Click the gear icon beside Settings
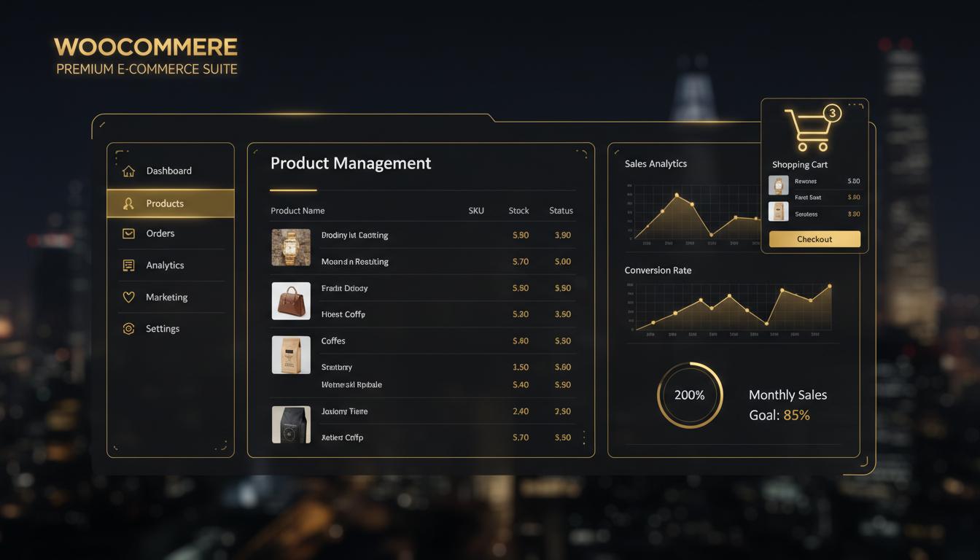This screenshot has width=980, height=560. [128, 329]
